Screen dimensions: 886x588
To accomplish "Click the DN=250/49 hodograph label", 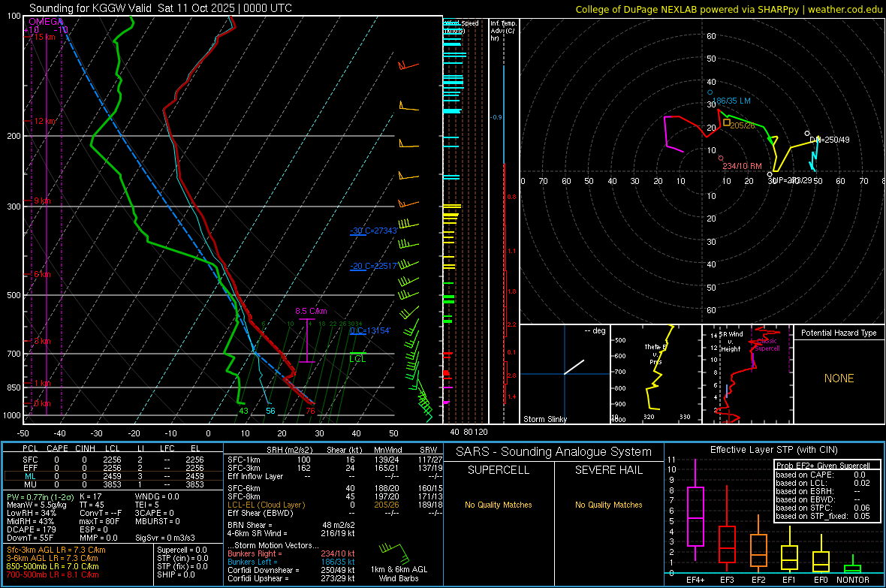I will coord(830,140).
